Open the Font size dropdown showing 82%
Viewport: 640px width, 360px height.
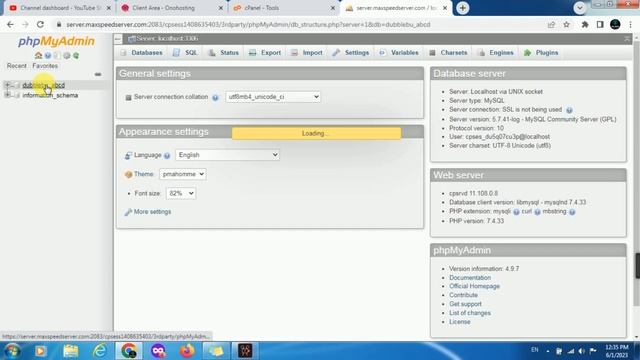(x=181, y=193)
